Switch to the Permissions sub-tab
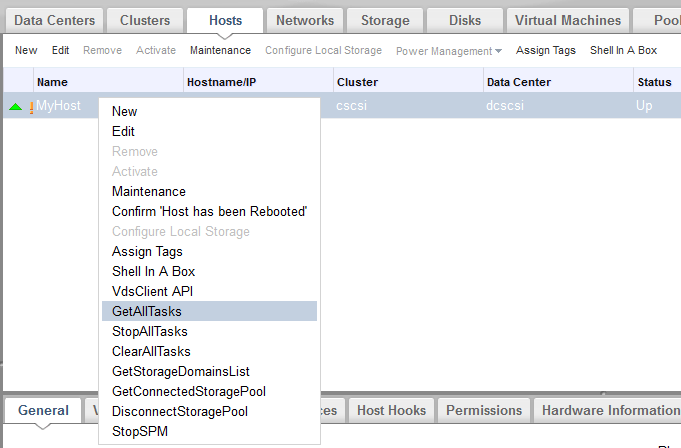The height and width of the screenshot is (448, 681). [x=484, y=410]
